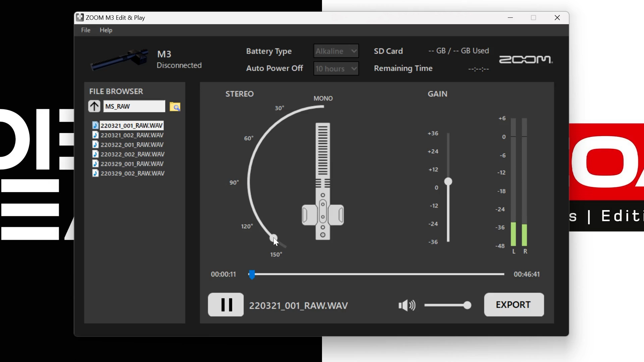This screenshot has height=362, width=644.
Task: Open the File menu
Action: pyautogui.click(x=86, y=30)
